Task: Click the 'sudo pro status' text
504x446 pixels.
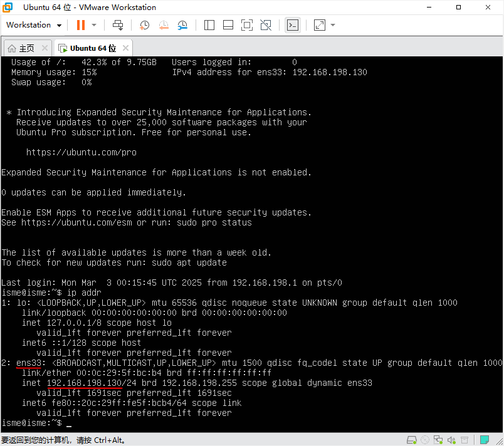Action: coord(214,222)
